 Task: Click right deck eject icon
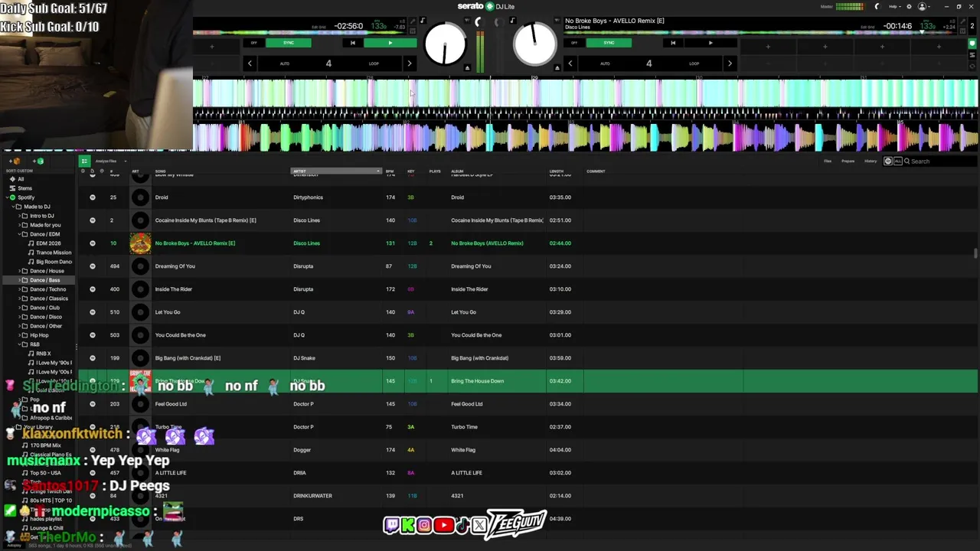click(x=557, y=67)
